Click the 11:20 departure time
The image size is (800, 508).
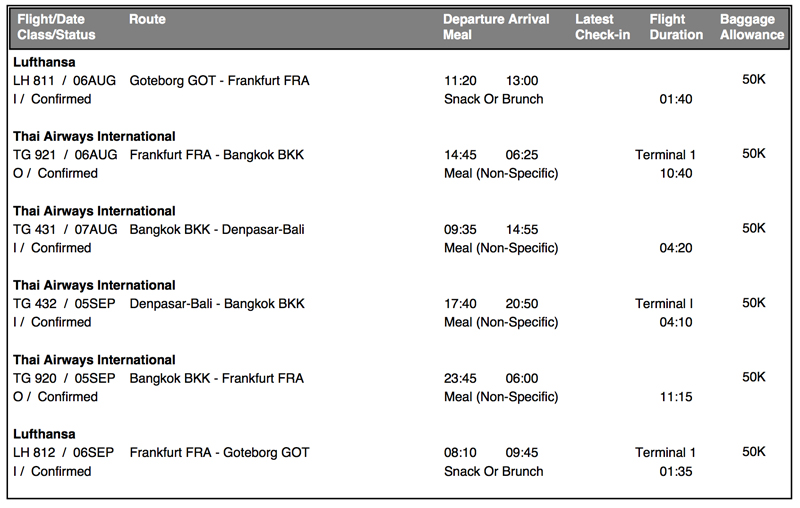pyautogui.click(x=460, y=81)
